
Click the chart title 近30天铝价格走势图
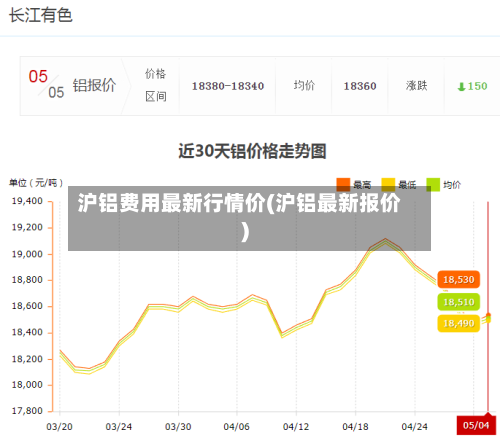252,151
